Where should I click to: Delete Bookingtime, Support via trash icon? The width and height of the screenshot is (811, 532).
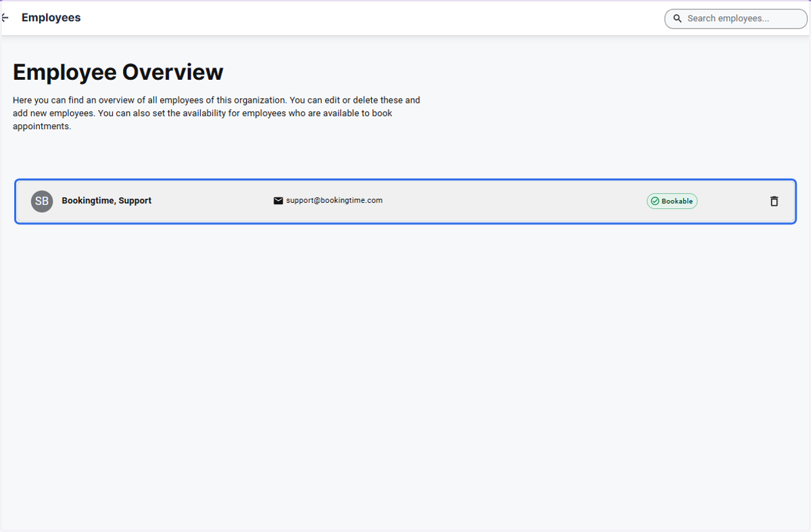click(x=774, y=201)
